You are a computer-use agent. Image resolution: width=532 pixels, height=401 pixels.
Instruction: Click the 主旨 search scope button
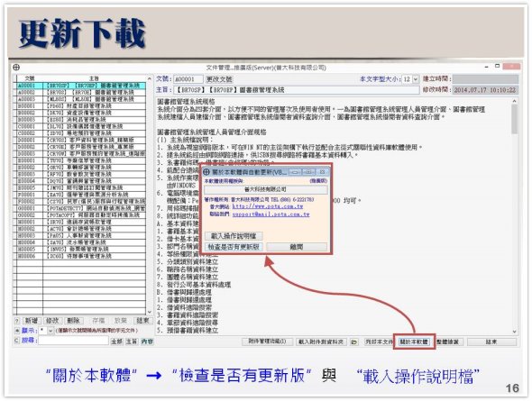(x=132, y=342)
